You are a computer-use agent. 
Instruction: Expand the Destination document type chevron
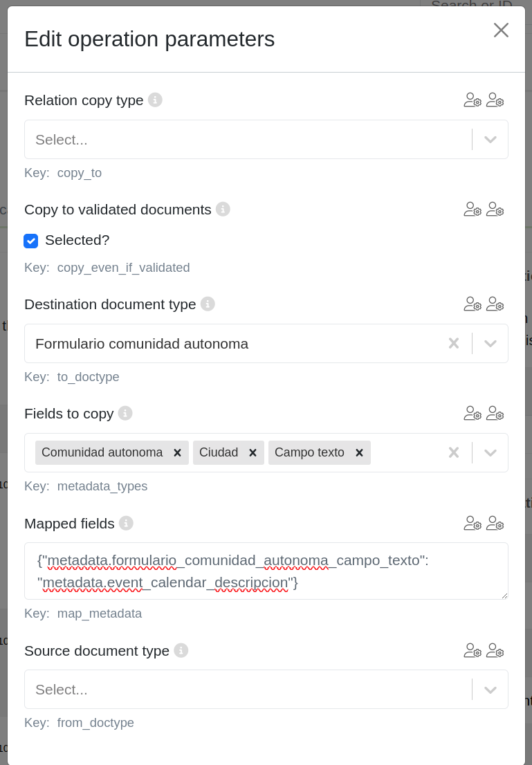490,344
